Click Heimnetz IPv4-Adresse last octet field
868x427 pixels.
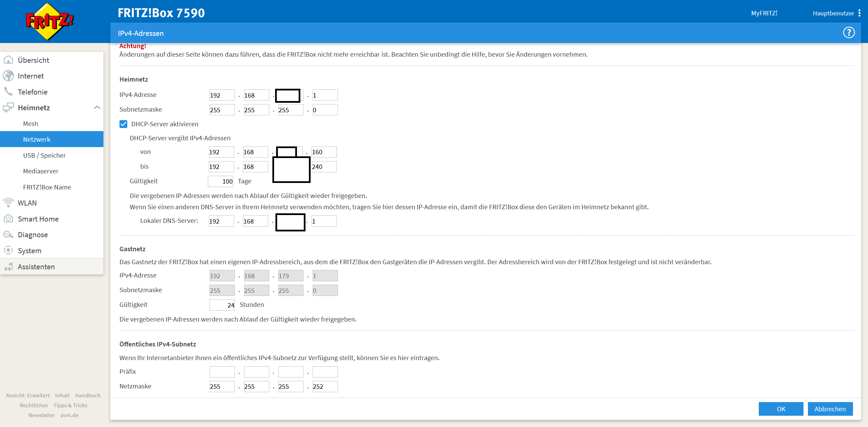[325, 95]
